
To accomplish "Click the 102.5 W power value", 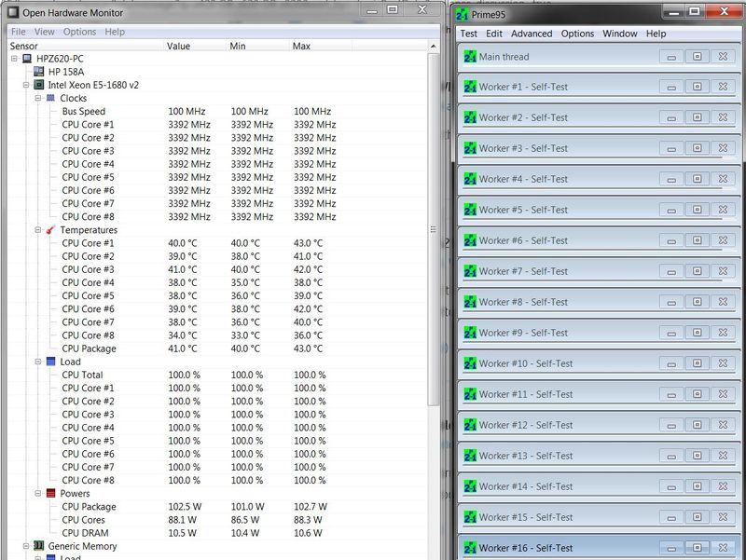I will pyautogui.click(x=185, y=507).
